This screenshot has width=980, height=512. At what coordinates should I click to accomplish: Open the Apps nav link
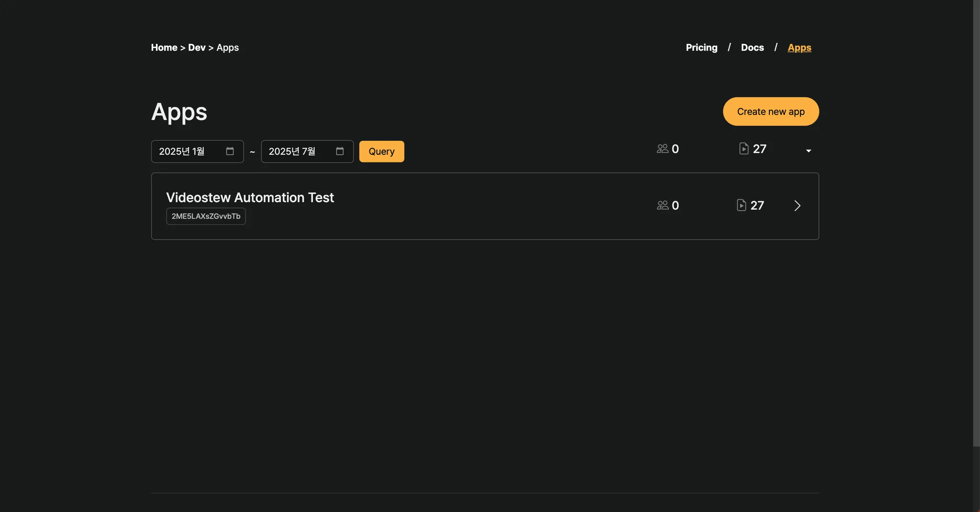(x=799, y=47)
